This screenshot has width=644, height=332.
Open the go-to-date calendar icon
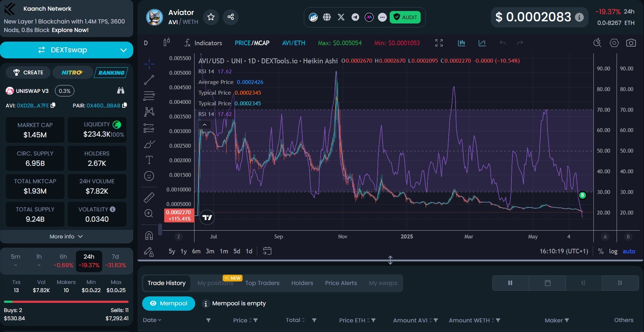267,251
